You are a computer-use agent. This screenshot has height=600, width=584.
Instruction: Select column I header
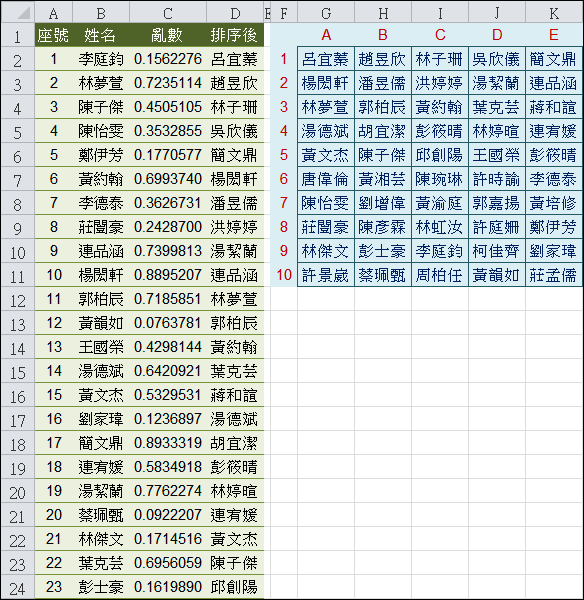(440, 13)
